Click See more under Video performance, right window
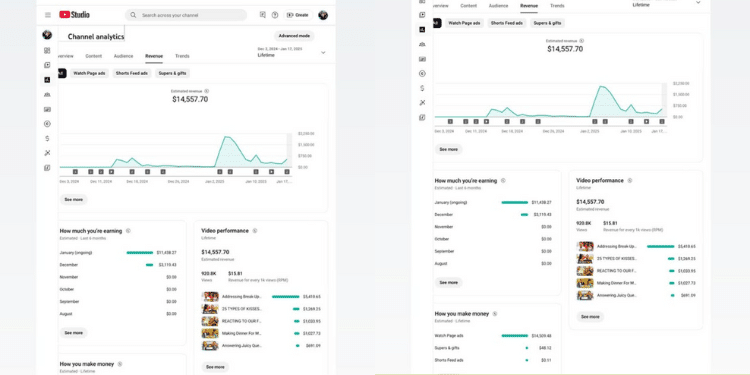 point(590,317)
